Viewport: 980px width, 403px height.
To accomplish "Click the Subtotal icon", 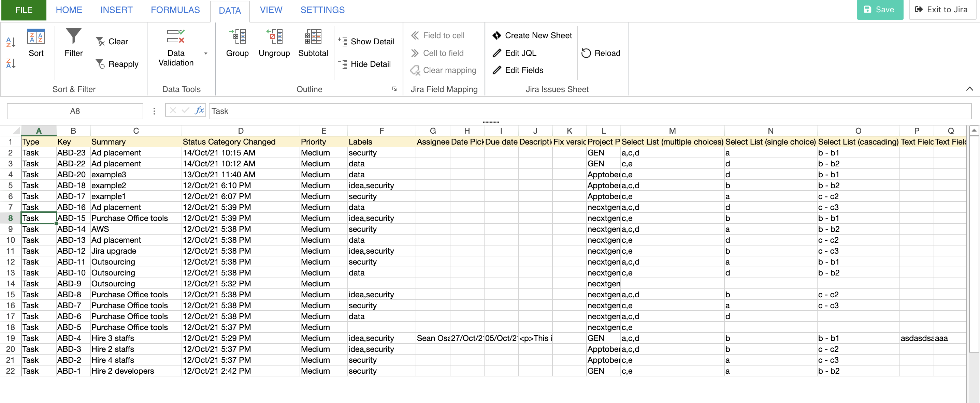I will click(313, 37).
